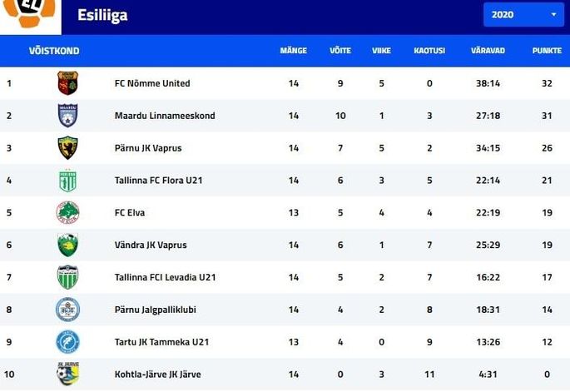Click the FC Nõmme United club crest
This screenshot has height=392, width=570.
(67, 83)
